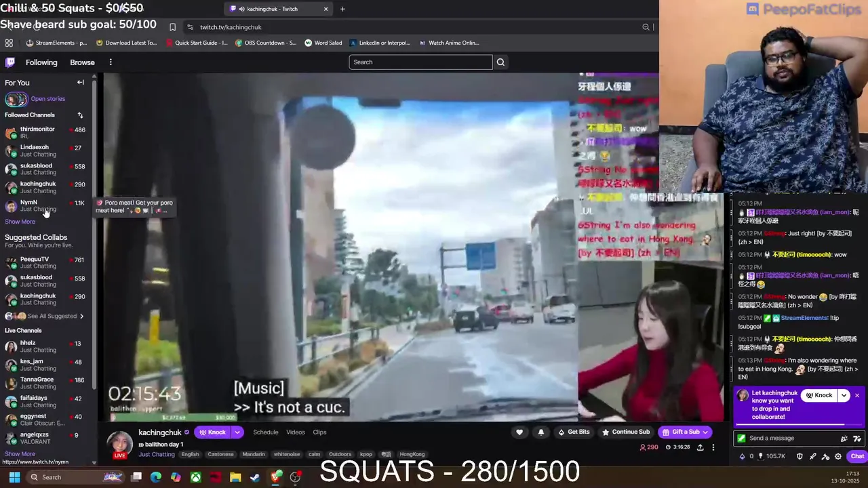Collapse the For You sidebar

pyautogui.click(x=81, y=83)
